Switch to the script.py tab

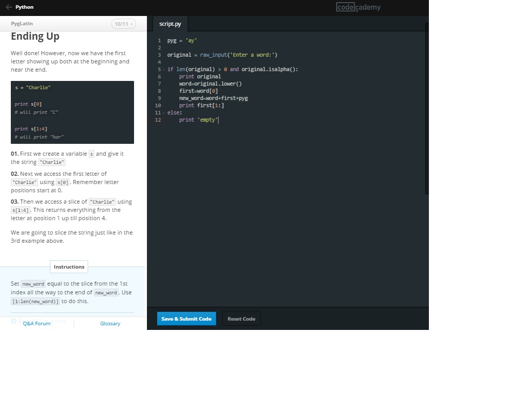170,24
